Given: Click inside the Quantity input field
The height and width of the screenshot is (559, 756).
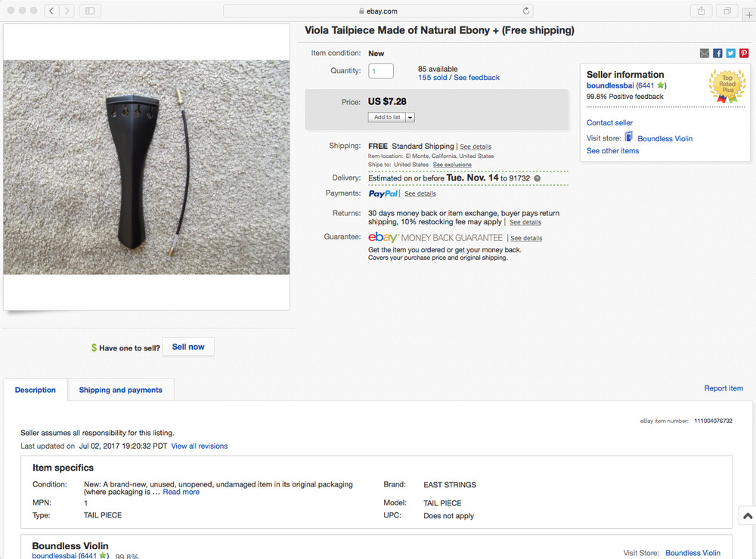Looking at the screenshot, I should click(380, 70).
